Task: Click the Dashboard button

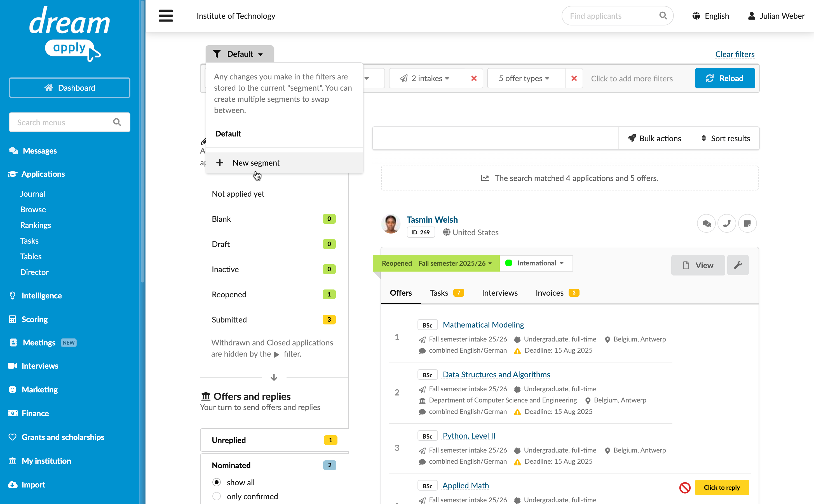Action: tap(69, 88)
